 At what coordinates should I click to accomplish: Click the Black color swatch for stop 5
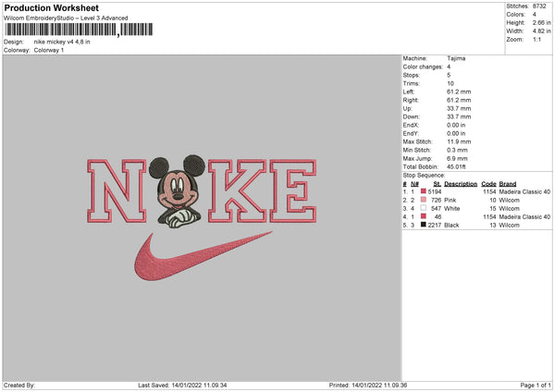click(424, 225)
